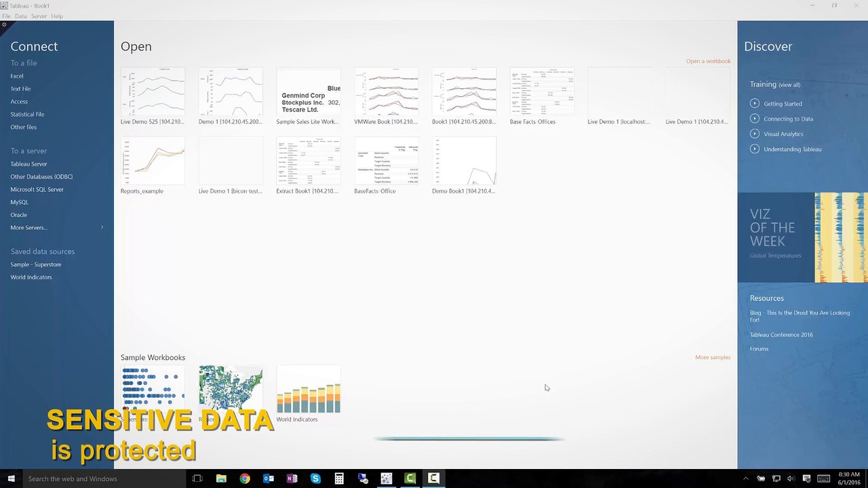Viewport: 868px width, 488px height.
Task: Open the taskbar clock and date
Action: click(x=849, y=479)
